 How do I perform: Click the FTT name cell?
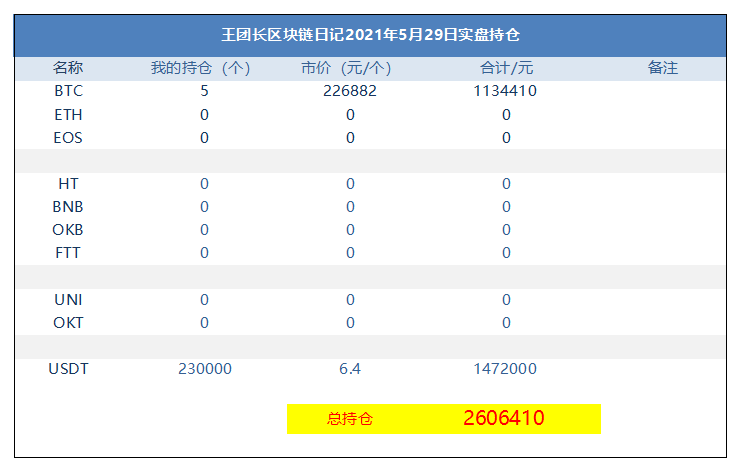(68, 253)
